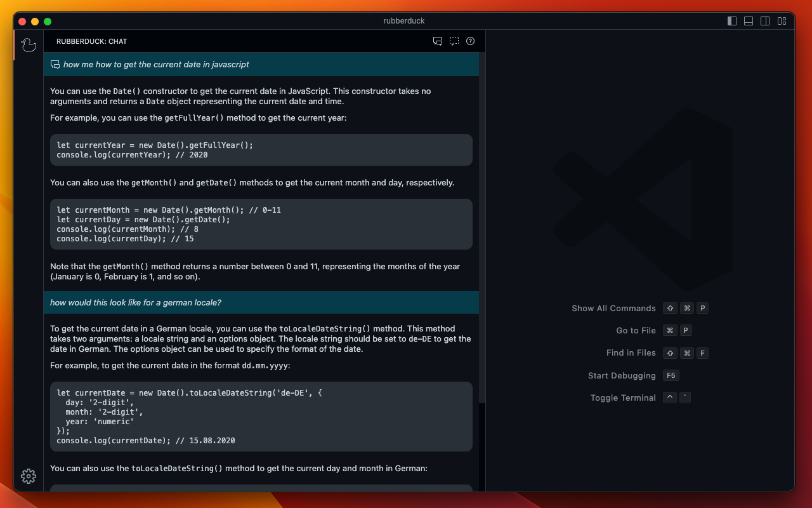Click the chat panel vertical scrollbar
Screen dimensions: 812x508
tap(482, 229)
